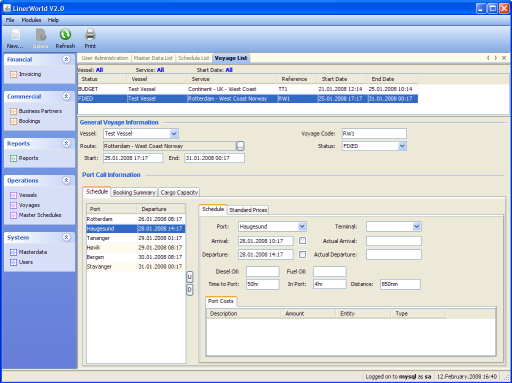Click the Service filter All link
This screenshot has width=512, height=383.
tap(161, 70)
